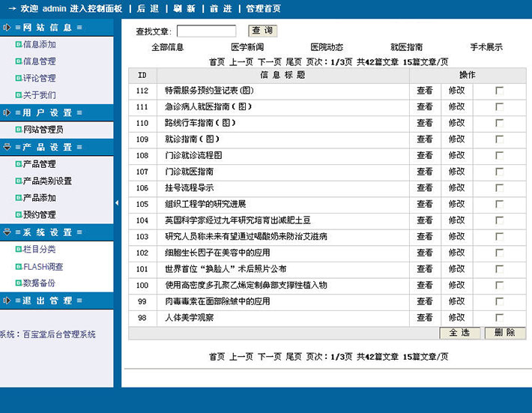Click 修改 for article ID 110
This screenshot has width=532, height=413.
[456, 123]
